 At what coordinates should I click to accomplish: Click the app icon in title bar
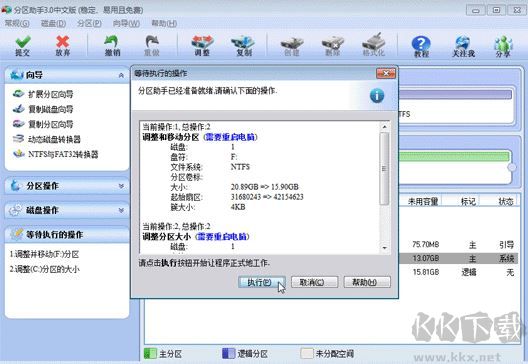click(x=6, y=10)
